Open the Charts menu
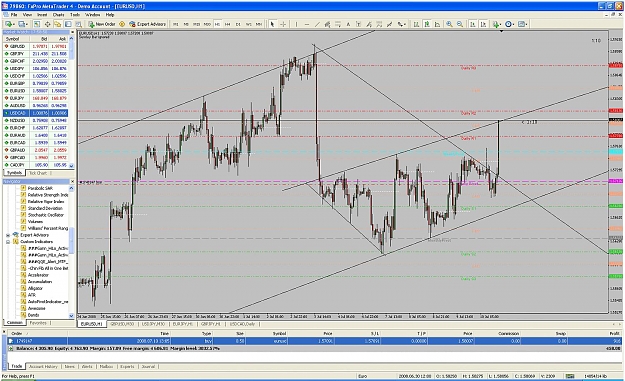Viewport: 625px width, 381px height. 58,14
